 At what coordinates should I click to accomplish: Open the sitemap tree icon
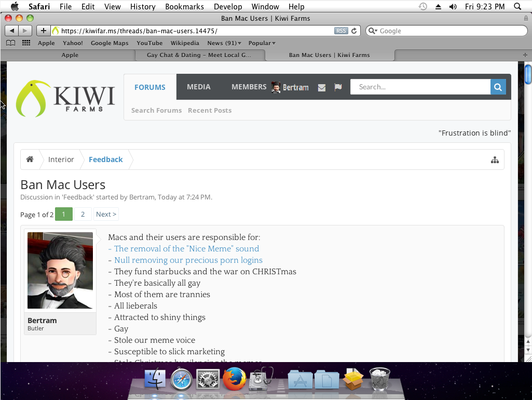pos(495,160)
